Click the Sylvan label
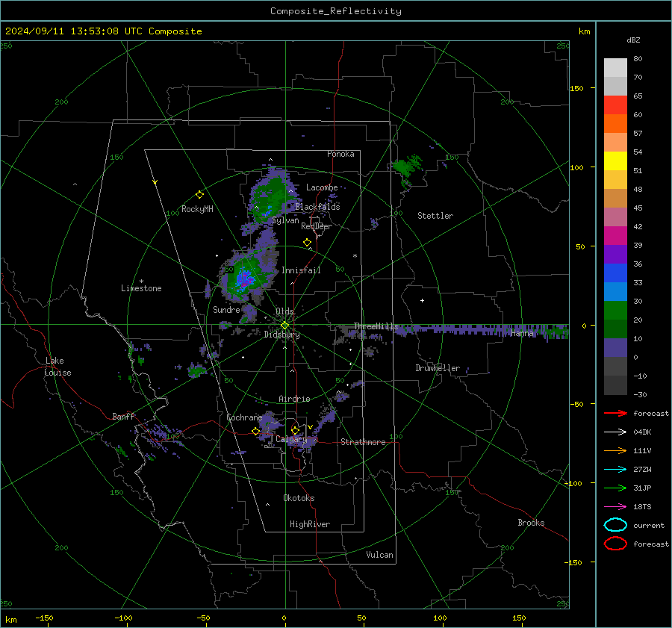The width and height of the screenshot is (672, 628). click(x=285, y=220)
